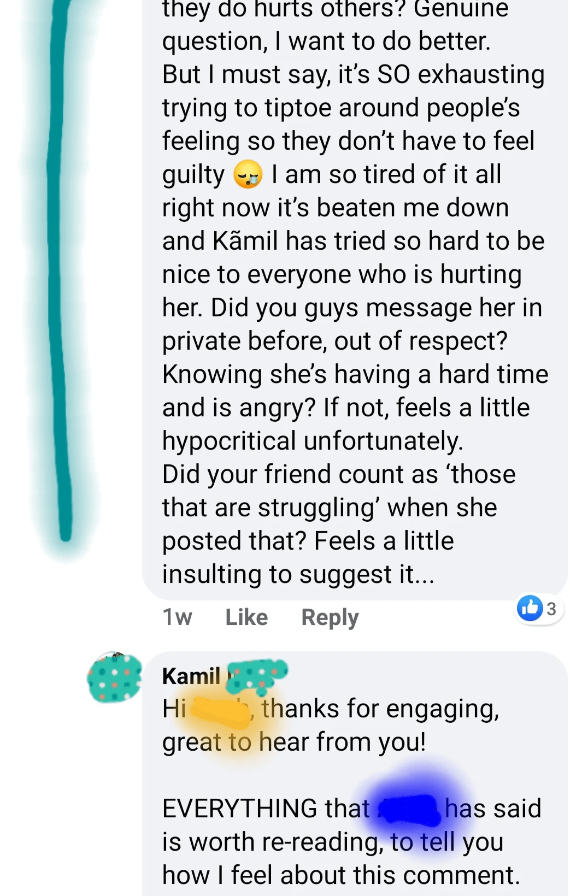Tap the text great to hear from you!

pyautogui.click(x=294, y=743)
